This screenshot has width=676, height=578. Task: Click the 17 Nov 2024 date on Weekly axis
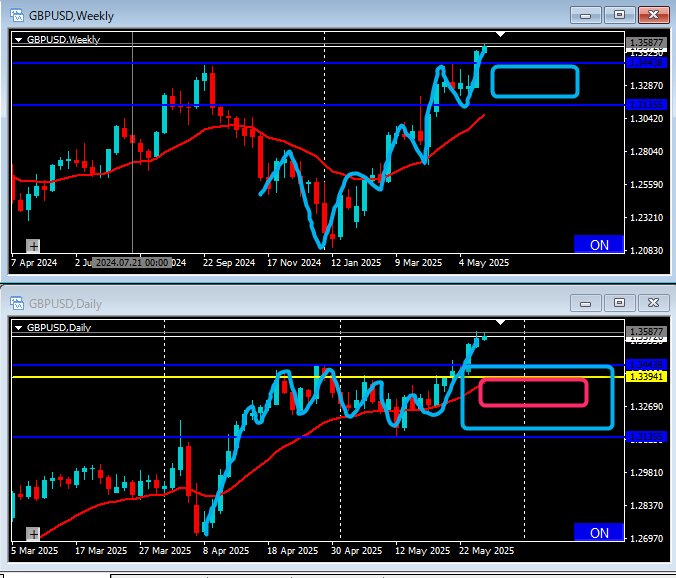click(x=294, y=262)
